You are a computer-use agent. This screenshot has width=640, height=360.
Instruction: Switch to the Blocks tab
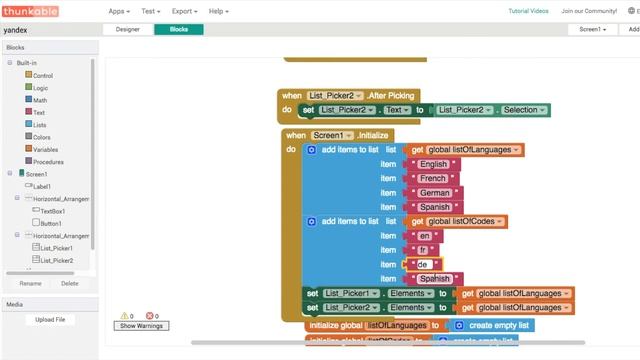179,29
